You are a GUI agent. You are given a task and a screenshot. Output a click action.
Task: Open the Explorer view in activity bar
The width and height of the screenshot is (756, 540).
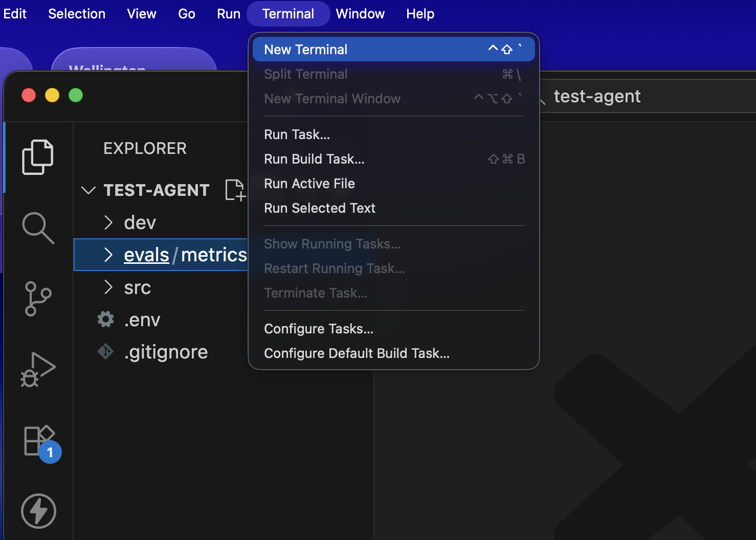37,157
